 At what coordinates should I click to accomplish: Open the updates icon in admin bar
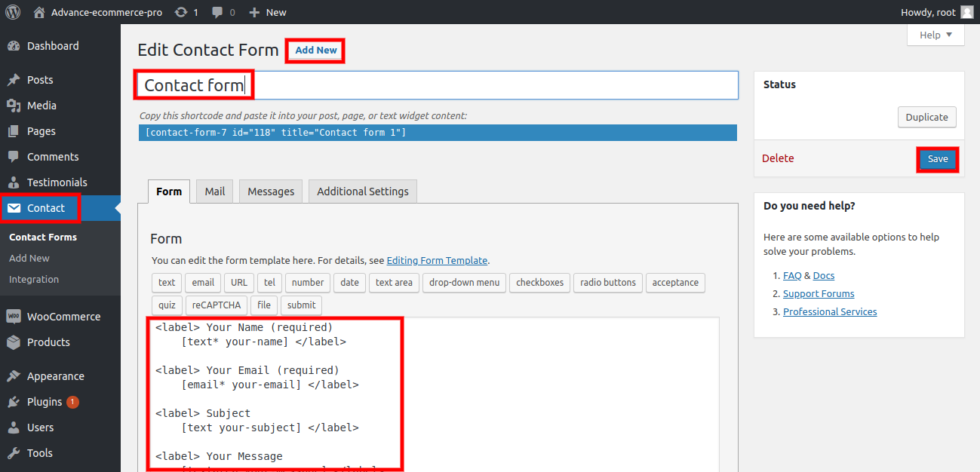[x=181, y=12]
